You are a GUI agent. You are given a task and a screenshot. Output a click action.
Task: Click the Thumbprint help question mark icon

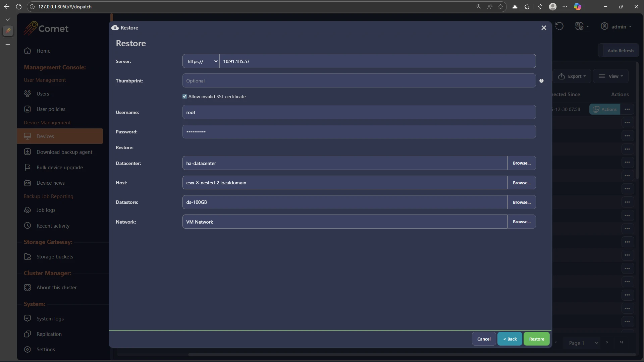[x=541, y=81]
